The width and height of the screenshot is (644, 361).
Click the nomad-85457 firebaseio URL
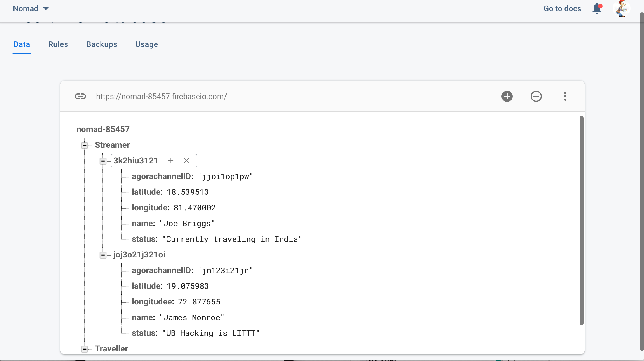point(161,96)
